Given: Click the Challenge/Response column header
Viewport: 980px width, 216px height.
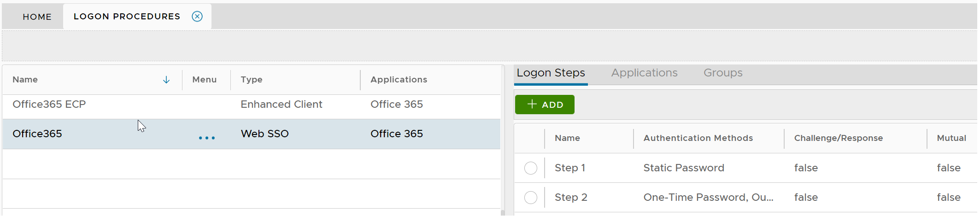Looking at the screenshot, I should [x=838, y=138].
